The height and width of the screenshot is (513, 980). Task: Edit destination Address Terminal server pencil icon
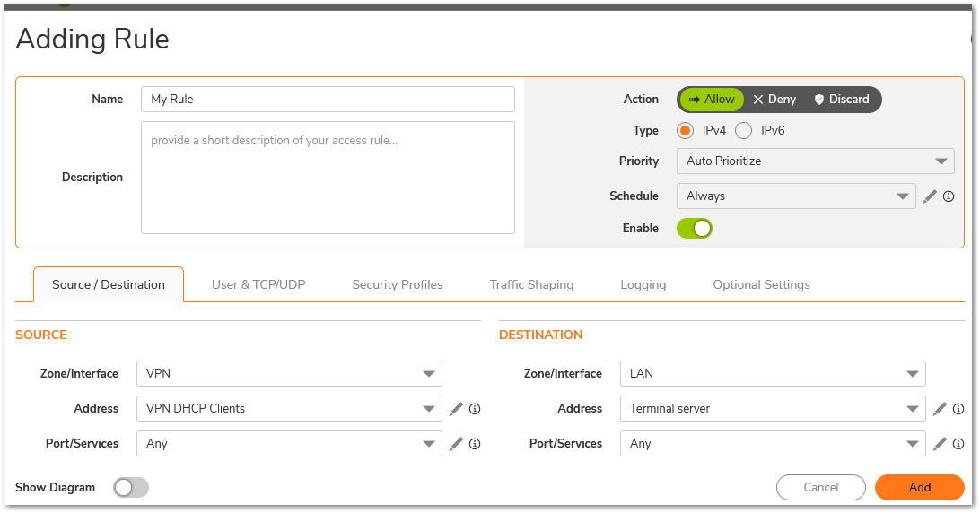[x=940, y=409]
